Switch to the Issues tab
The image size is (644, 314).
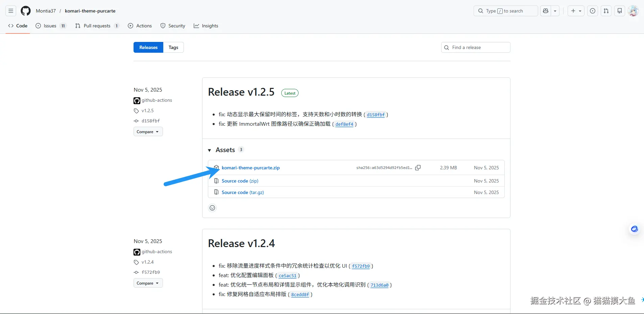click(x=51, y=26)
